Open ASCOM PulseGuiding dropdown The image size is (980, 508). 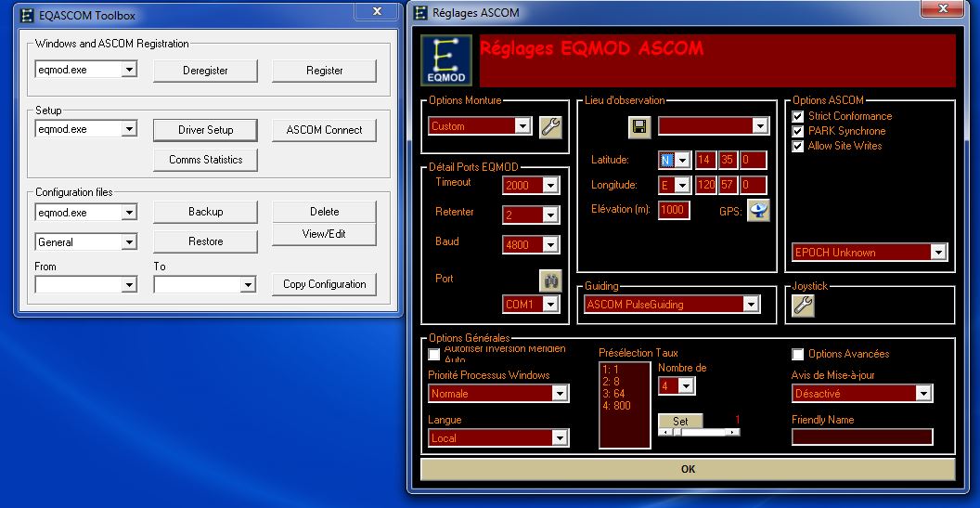pos(751,305)
